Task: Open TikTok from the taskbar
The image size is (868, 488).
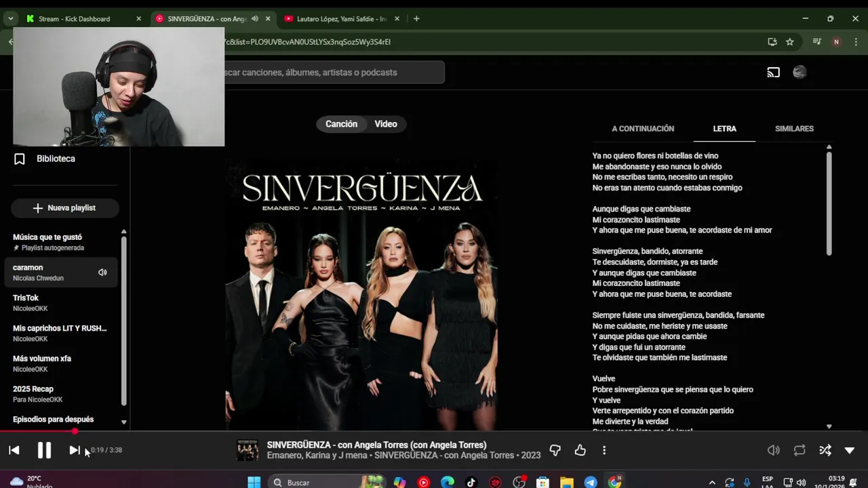Action: click(x=471, y=483)
